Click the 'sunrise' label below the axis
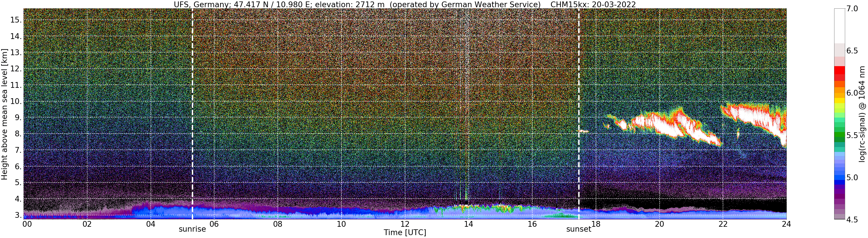868x238 pixels. click(x=192, y=229)
